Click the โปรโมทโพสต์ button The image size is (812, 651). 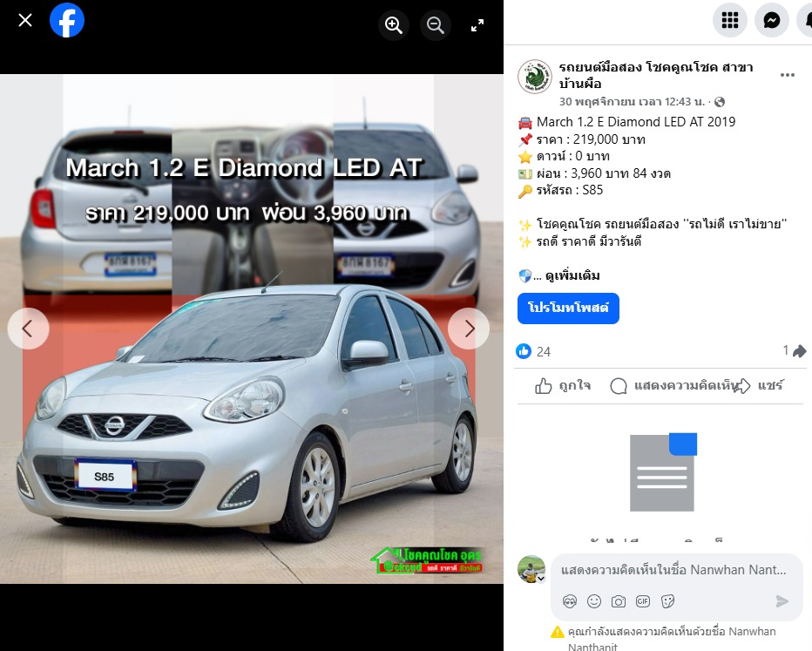click(x=568, y=309)
